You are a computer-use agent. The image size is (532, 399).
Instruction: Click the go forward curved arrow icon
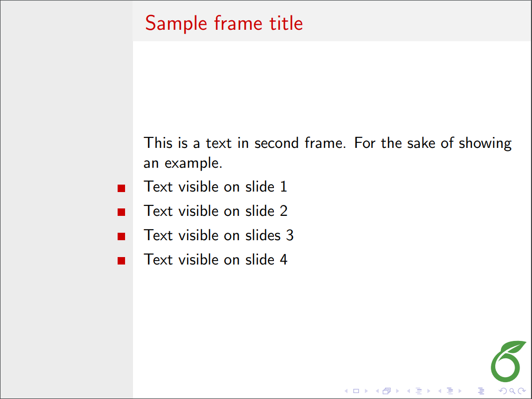(x=522, y=391)
